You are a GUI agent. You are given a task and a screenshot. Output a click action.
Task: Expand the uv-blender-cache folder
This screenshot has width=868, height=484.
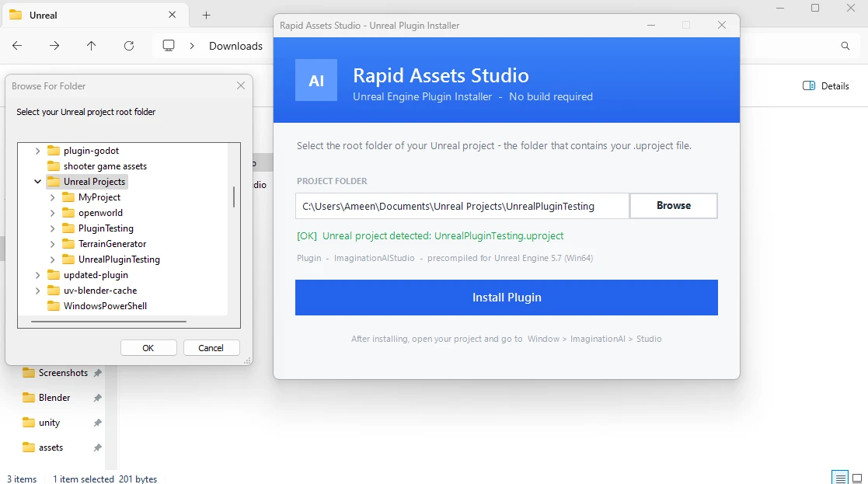(x=37, y=290)
